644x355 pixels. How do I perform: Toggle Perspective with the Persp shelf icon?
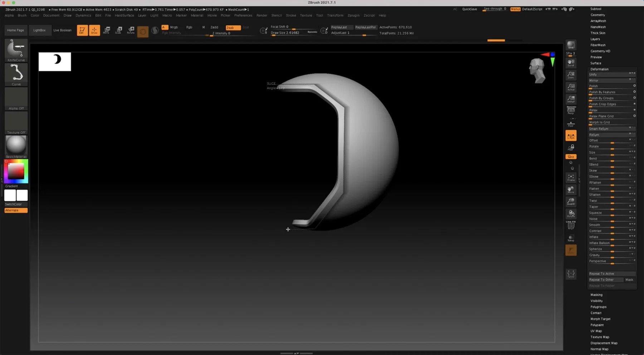click(571, 109)
